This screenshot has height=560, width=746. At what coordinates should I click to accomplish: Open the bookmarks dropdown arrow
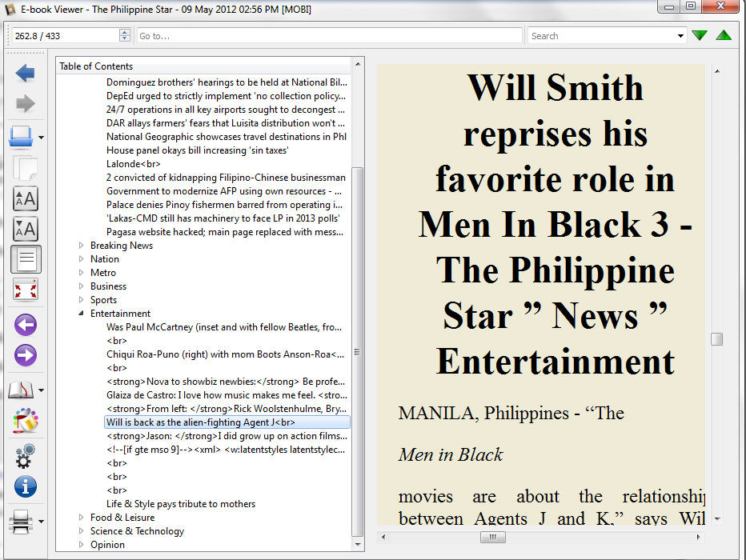tap(41, 390)
